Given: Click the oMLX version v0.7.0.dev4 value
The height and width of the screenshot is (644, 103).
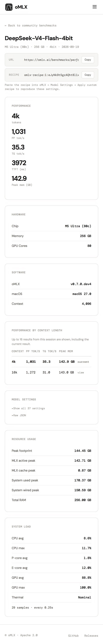Looking at the screenshot, I should click(81, 284).
